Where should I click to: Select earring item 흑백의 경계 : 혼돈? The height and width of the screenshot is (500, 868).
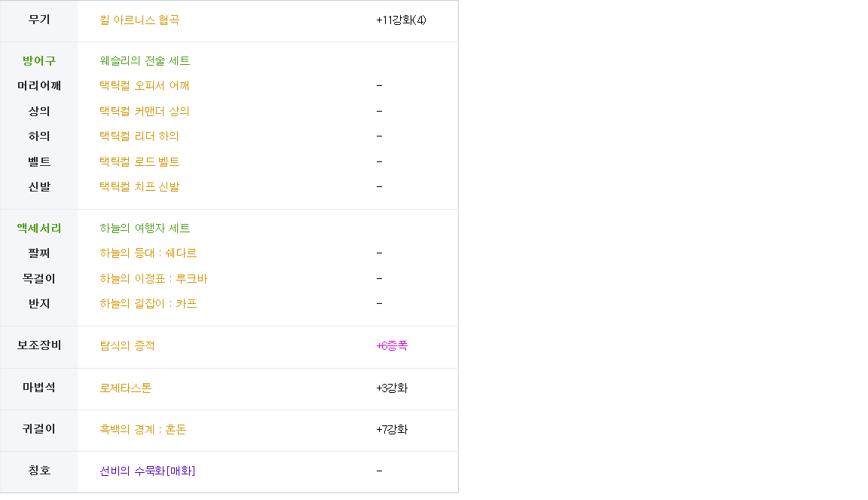(x=142, y=430)
